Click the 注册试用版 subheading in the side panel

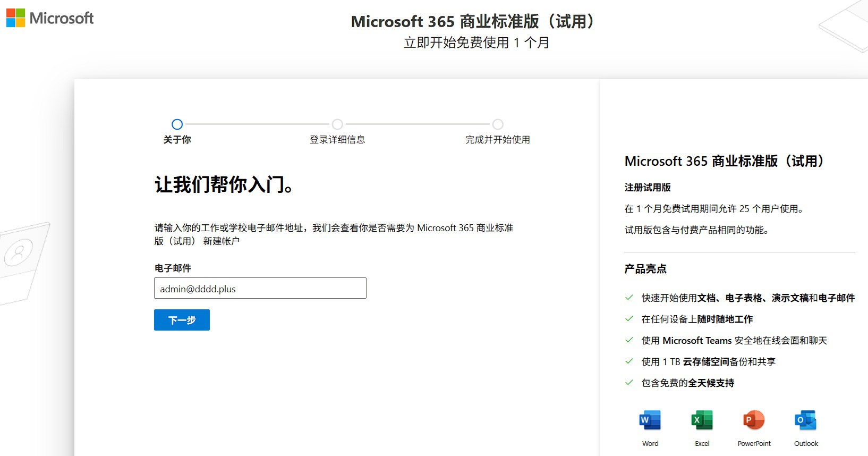648,188
